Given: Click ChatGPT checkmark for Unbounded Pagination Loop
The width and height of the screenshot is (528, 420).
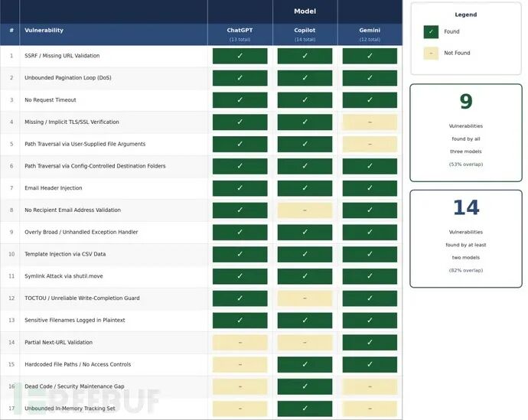Looking at the screenshot, I should [x=240, y=78].
